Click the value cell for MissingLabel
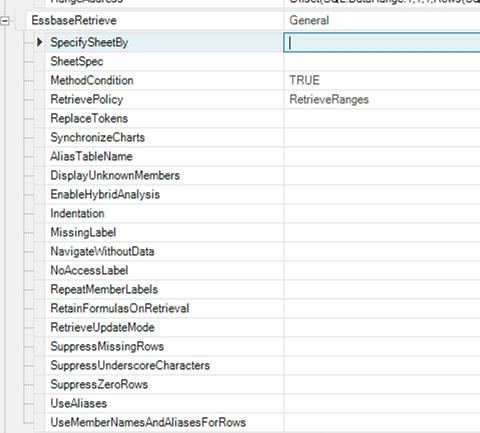The height and width of the screenshot is (433, 480). (382, 232)
